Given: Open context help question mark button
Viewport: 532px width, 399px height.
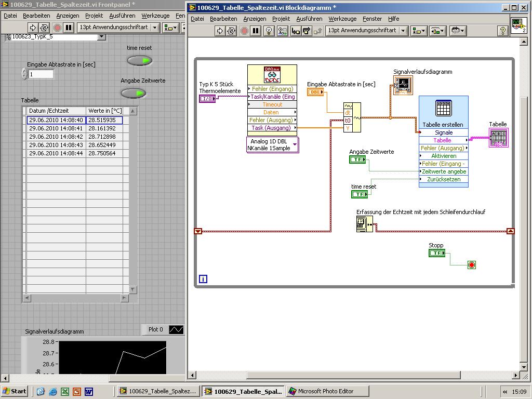Looking at the screenshot, I should pyautogui.click(x=502, y=31).
